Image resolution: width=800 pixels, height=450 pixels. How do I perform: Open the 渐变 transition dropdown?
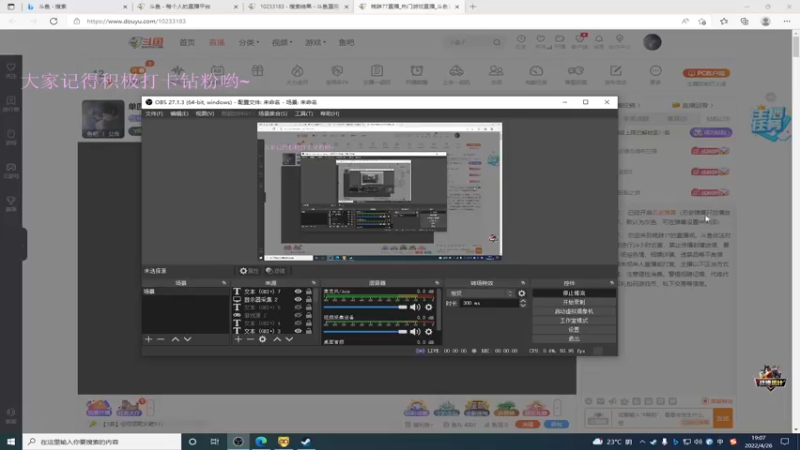click(x=480, y=293)
